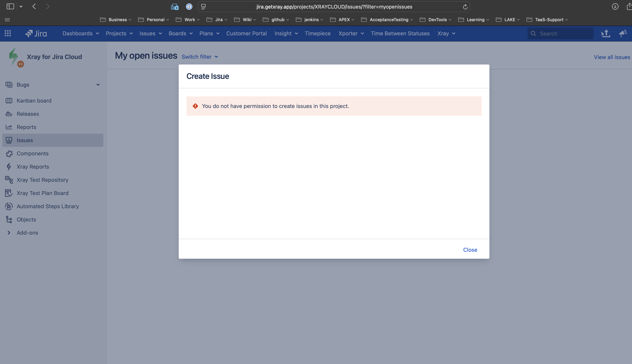Click the Reports chart icon
Viewport: 632px width, 364px height.
point(9,127)
